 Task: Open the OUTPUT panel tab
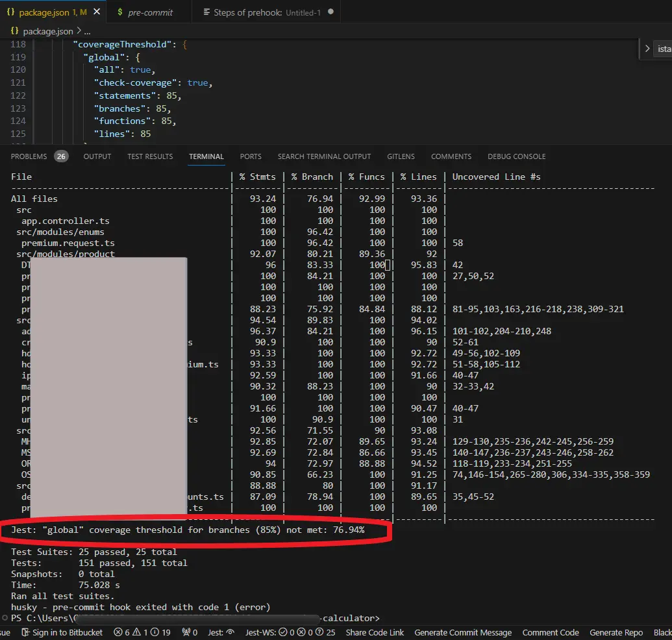click(x=97, y=156)
